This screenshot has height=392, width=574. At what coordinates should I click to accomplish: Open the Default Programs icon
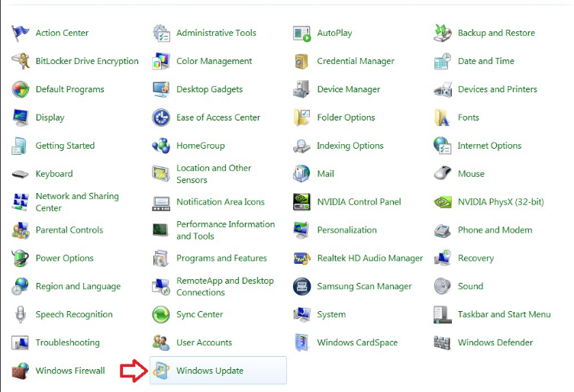pyautogui.click(x=20, y=89)
